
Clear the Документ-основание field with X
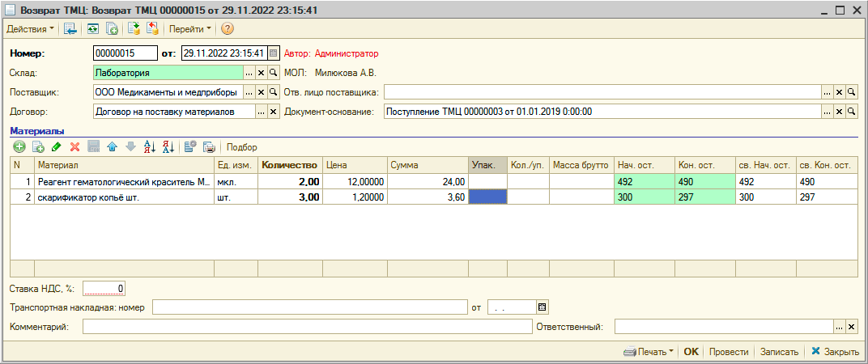pos(839,112)
